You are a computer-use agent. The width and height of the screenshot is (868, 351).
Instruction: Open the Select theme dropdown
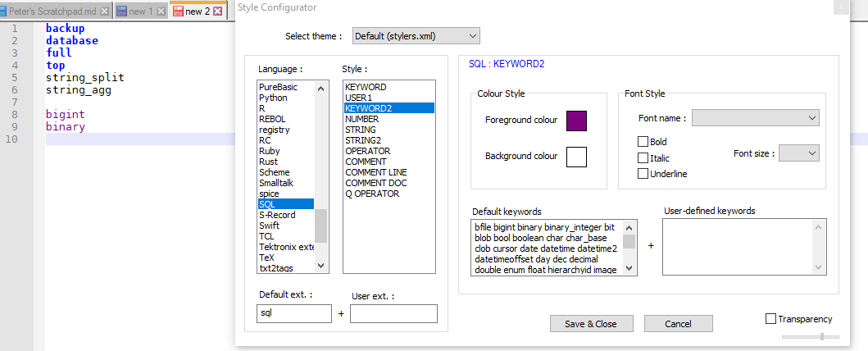[x=416, y=36]
